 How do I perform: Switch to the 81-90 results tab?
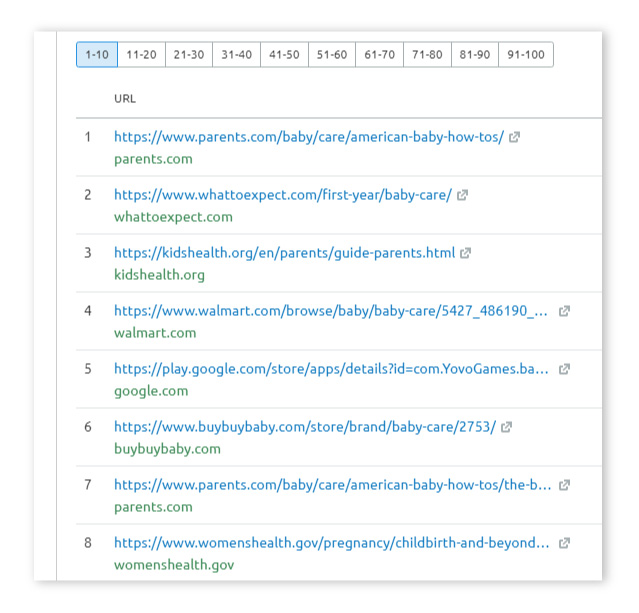(x=475, y=54)
